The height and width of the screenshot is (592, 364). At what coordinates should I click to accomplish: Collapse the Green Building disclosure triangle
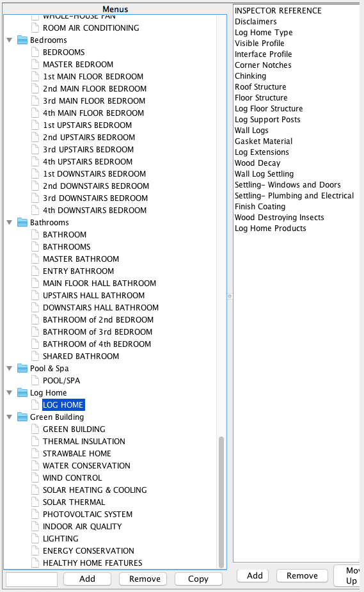pos(10,417)
